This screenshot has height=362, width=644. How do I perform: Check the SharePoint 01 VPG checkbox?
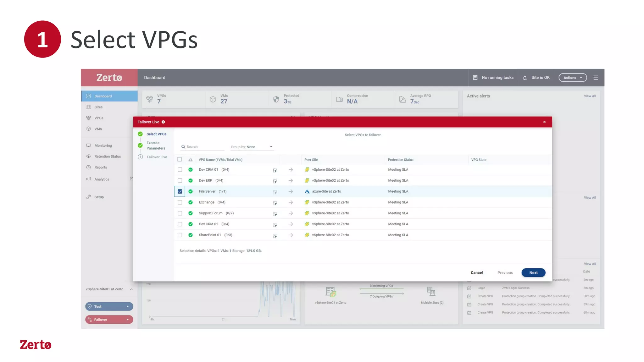click(x=180, y=235)
